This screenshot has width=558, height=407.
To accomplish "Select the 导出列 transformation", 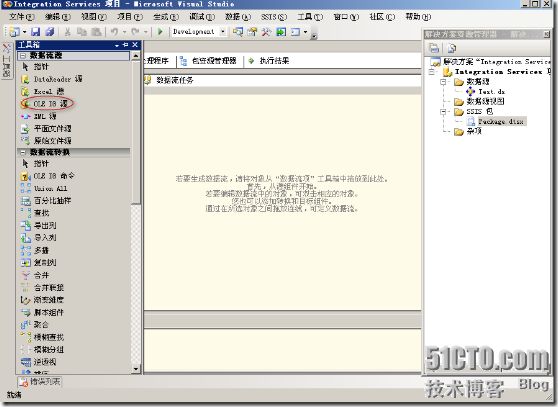I will [38, 226].
